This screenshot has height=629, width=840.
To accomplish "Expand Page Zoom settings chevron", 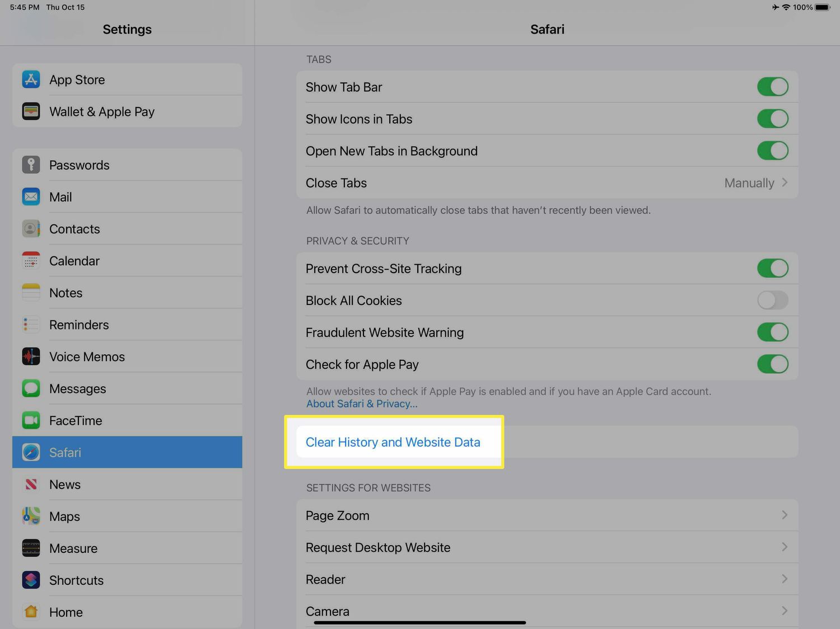I will coord(784,515).
